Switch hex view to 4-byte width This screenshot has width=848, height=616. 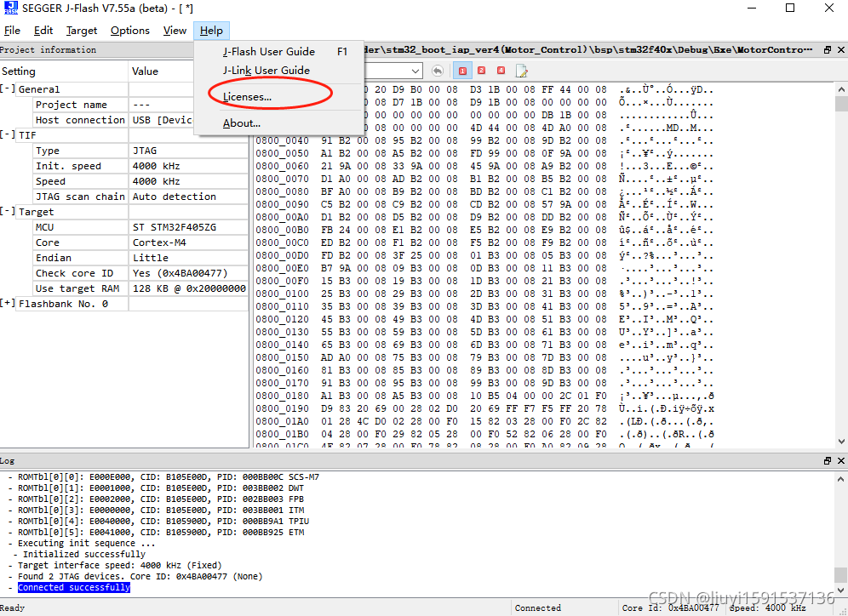point(501,71)
